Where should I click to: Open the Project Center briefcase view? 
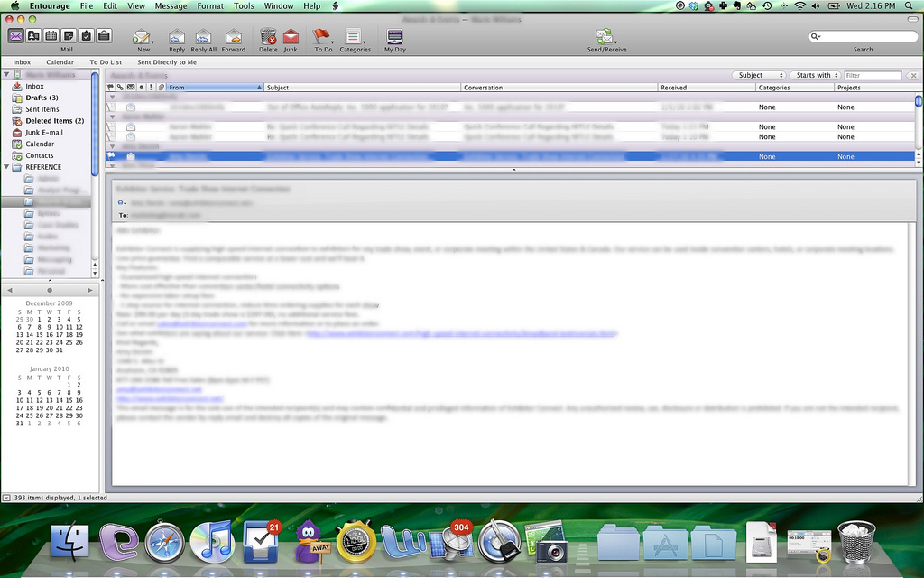point(105,36)
